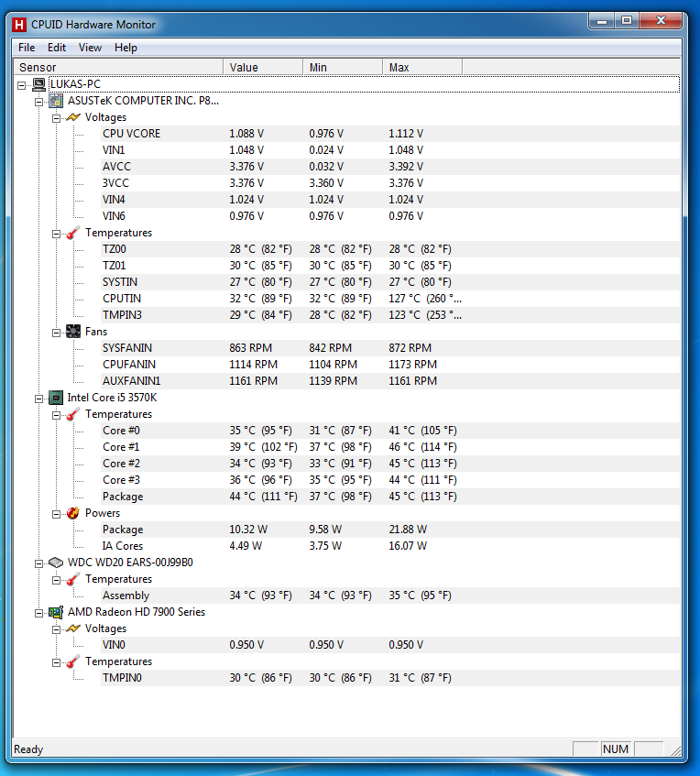Collapse the motherboard Voltages group
This screenshot has width=700, height=776.
(56, 118)
